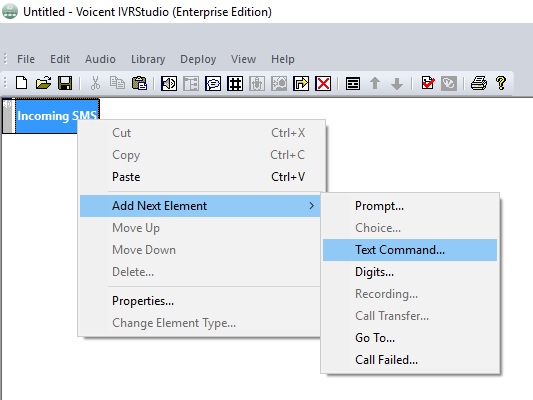The image size is (533, 400).
Task: Click the red X Call Failed icon
Action: [323, 83]
